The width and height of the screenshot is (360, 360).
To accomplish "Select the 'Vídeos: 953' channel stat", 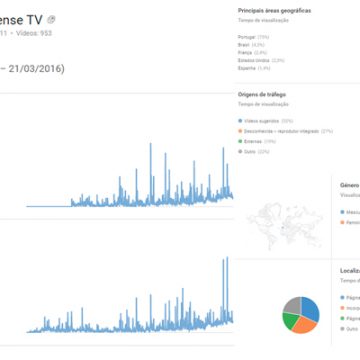I will click(34, 33).
